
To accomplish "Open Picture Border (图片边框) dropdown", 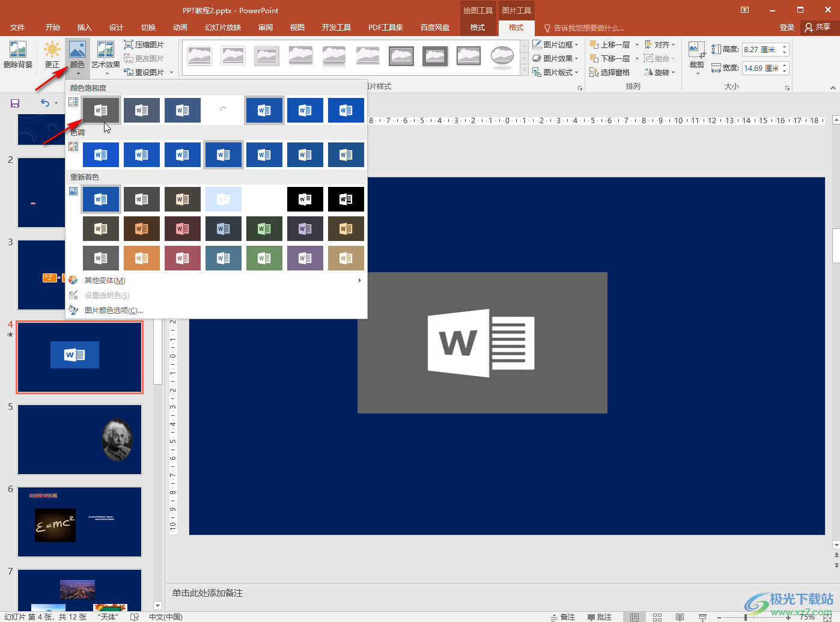I will pos(555,44).
